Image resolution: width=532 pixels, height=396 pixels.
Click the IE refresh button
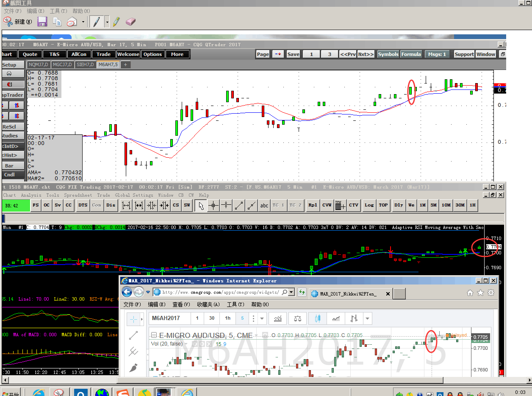pyautogui.click(x=302, y=292)
